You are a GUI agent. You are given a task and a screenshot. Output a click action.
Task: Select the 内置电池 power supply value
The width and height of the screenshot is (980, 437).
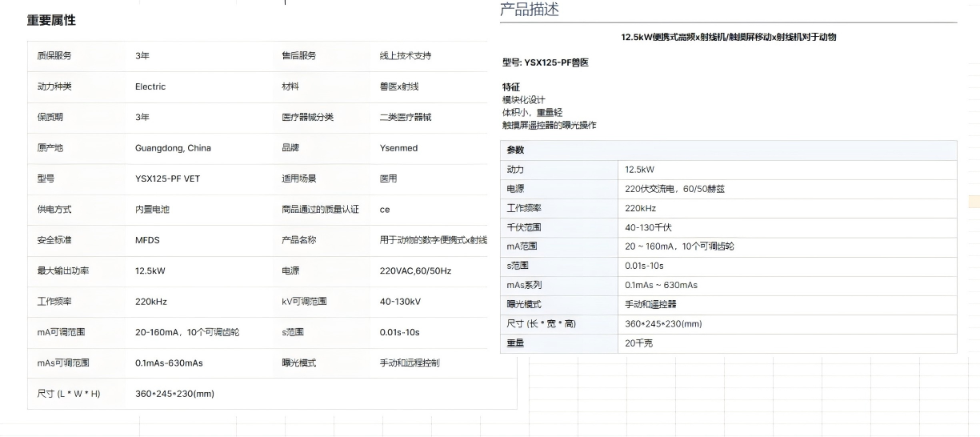coord(152,210)
